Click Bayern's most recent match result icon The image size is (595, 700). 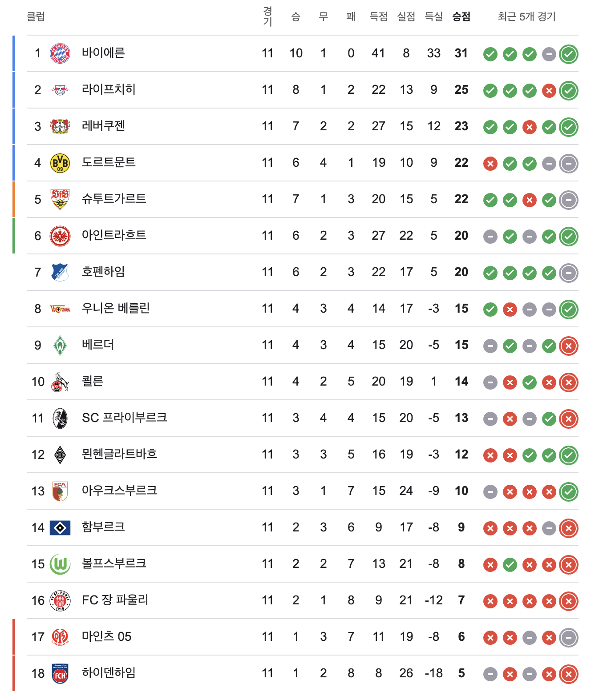click(568, 54)
